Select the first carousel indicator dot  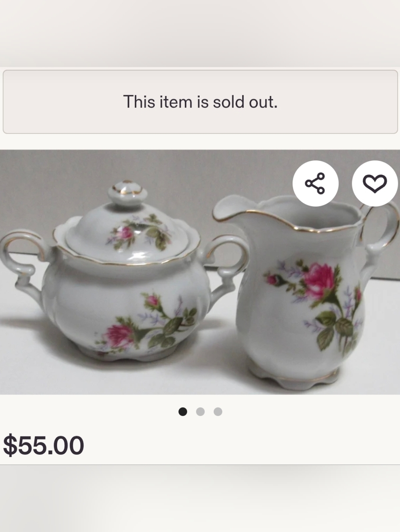[183, 411]
